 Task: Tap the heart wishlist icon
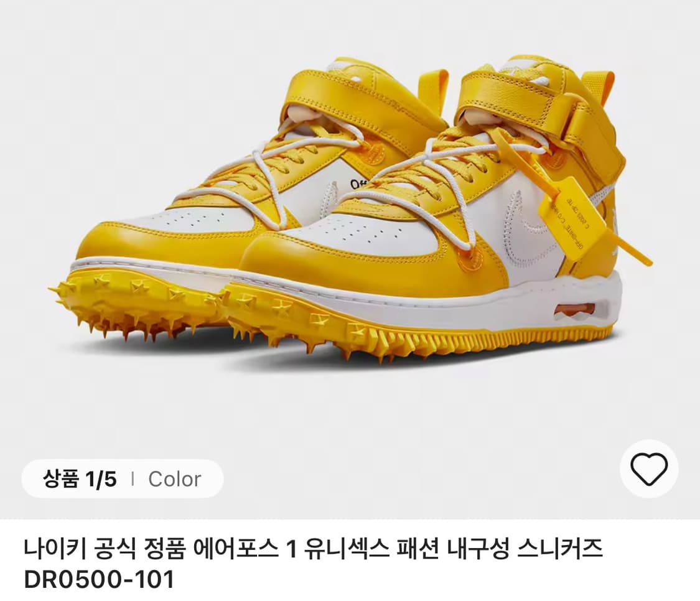point(648,468)
